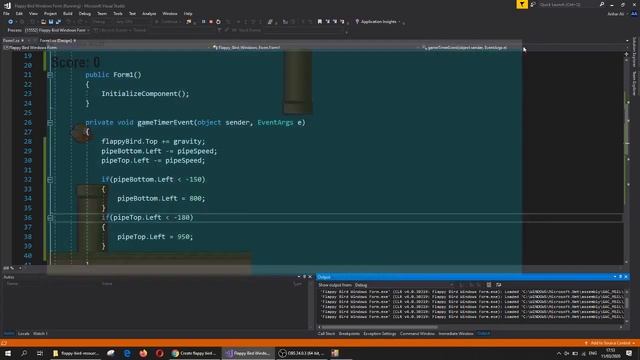Open the Tools menu
Screen dimensions: 640x360
pyautogui.click(x=118, y=13)
